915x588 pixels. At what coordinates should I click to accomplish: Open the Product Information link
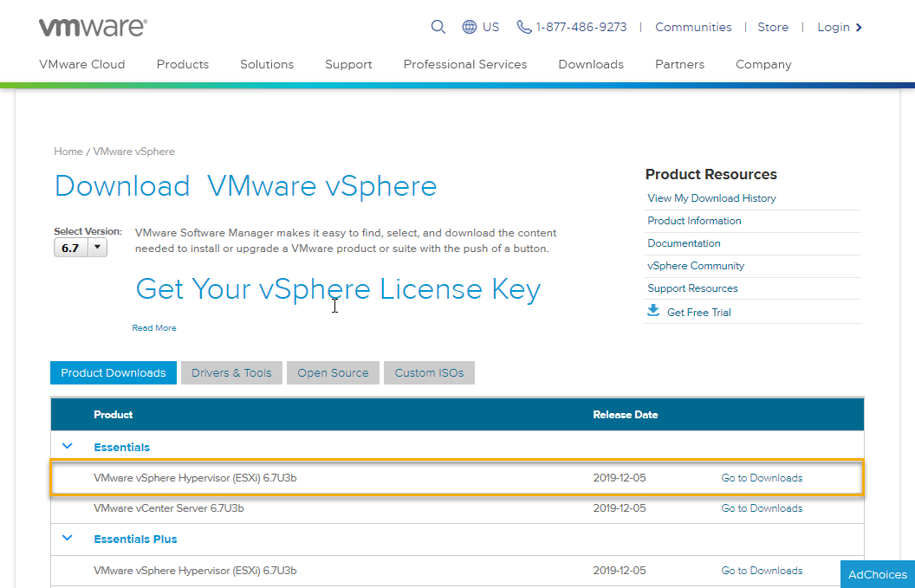coord(694,221)
